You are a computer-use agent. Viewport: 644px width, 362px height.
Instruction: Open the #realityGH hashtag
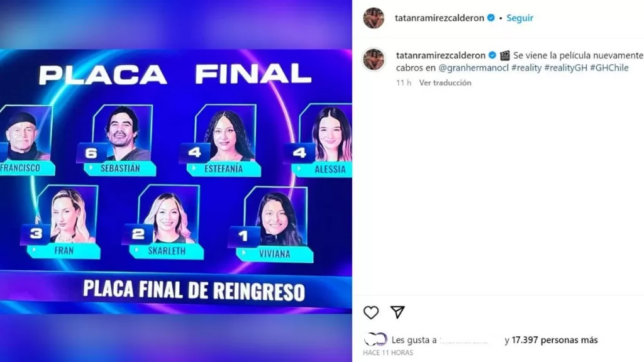[x=565, y=68]
